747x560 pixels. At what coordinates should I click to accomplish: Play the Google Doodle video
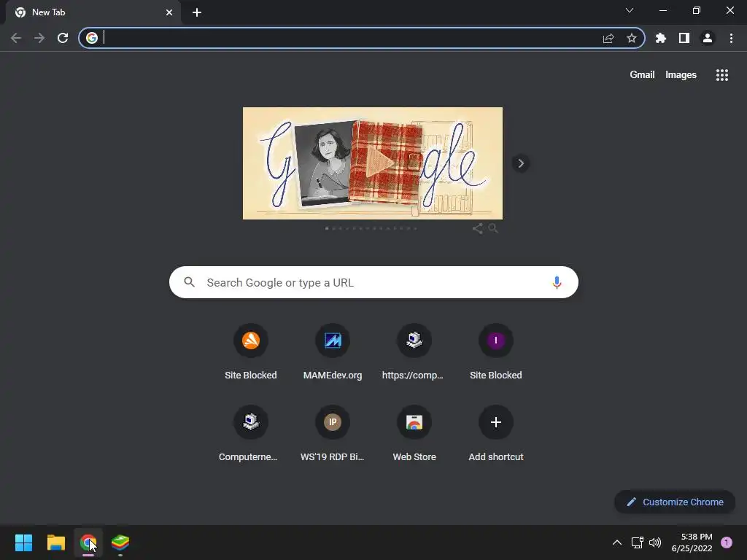coord(379,163)
